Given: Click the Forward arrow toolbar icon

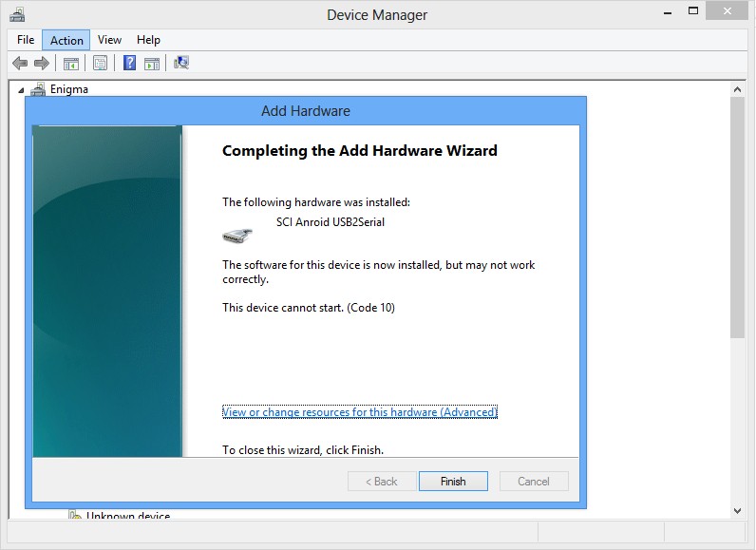Looking at the screenshot, I should tap(41, 64).
